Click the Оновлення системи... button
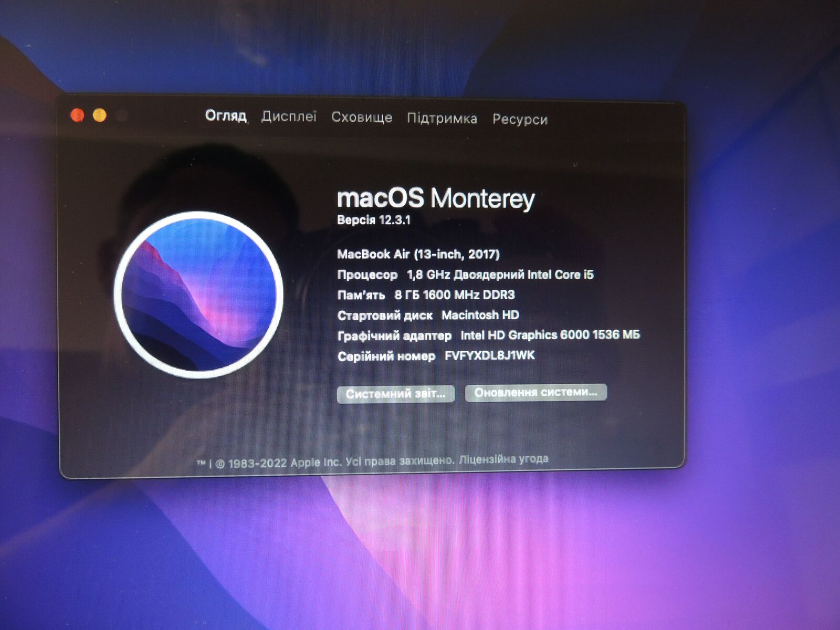This screenshot has width=840, height=630. click(535, 392)
